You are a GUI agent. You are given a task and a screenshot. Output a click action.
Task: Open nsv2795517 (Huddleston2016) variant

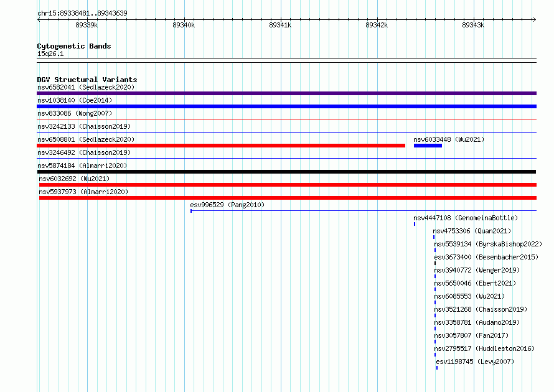click(x=484, y=348)
